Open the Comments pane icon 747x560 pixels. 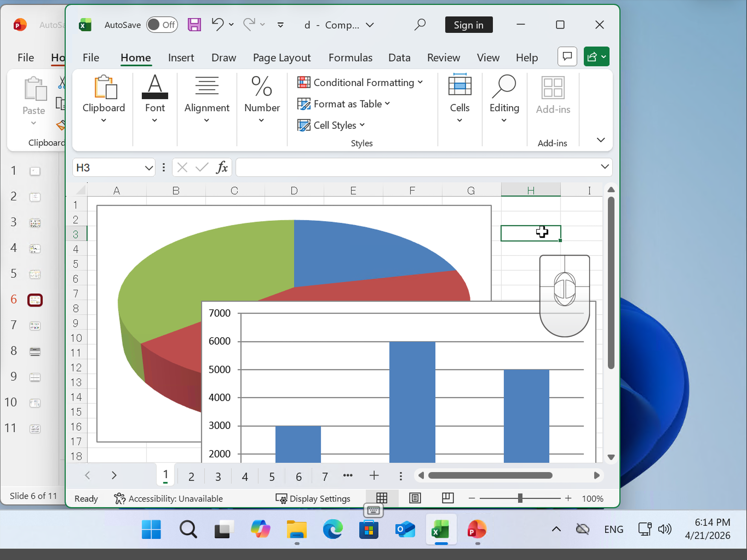(567, 56)
